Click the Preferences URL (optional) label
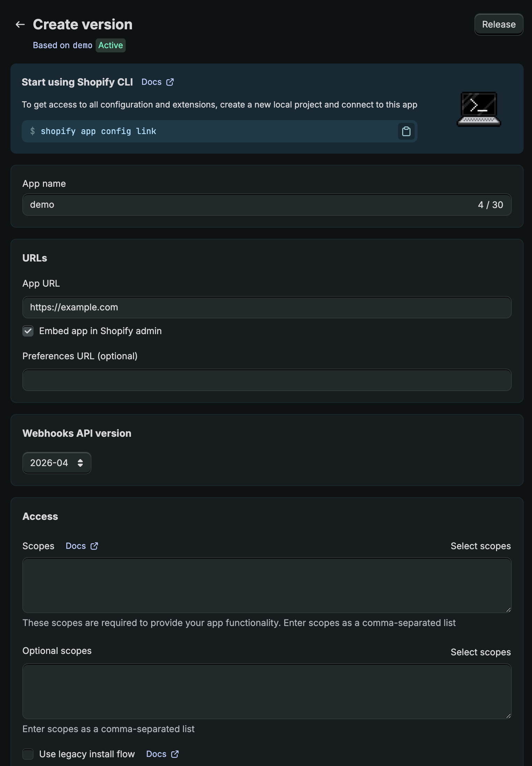 pyautogui.click(x=80, y=356)
